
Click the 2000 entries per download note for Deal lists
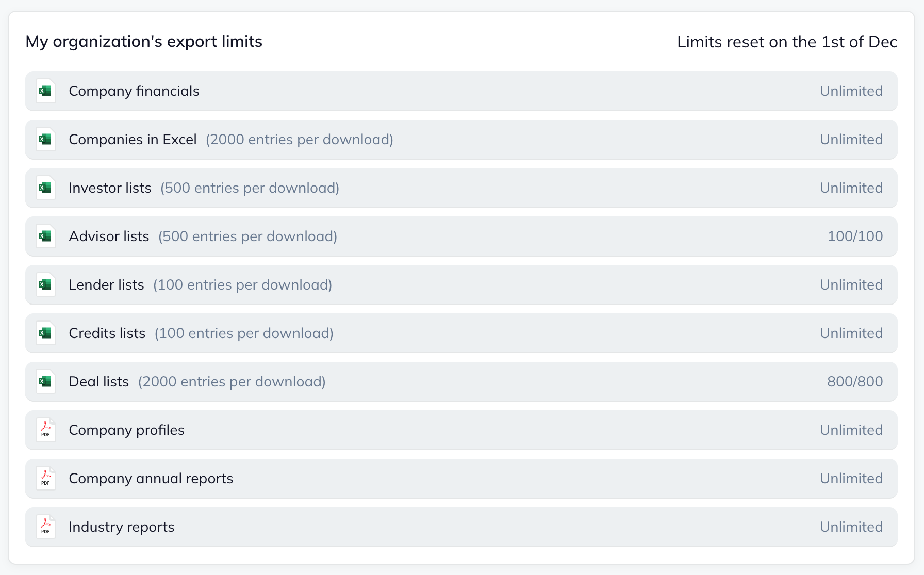[x=232, y=382]
